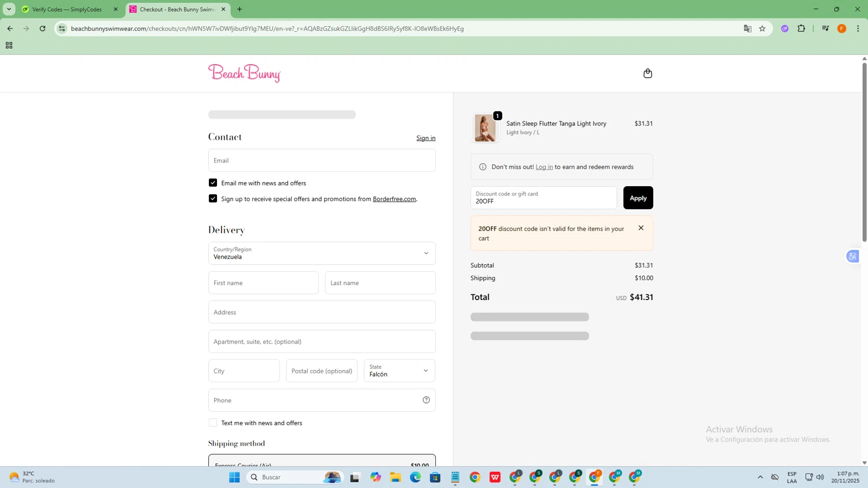The width and height of the screenshot is (868, 488).
Task: Click the browser forward arrow
Action: point(26,28)
